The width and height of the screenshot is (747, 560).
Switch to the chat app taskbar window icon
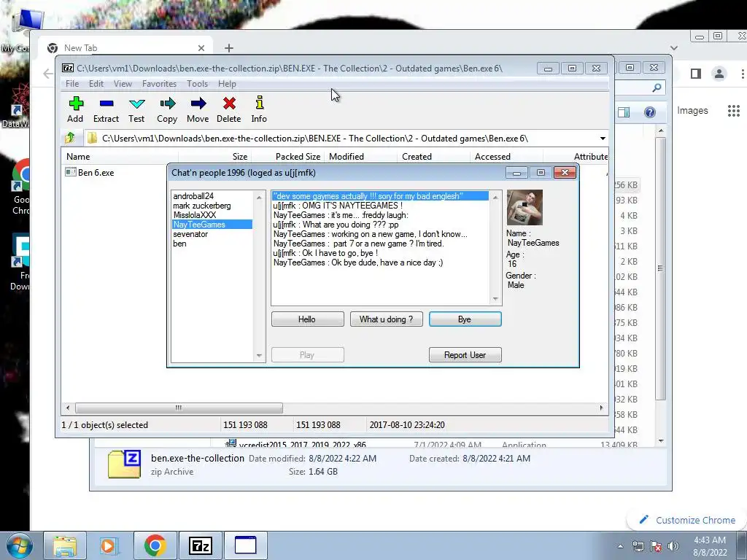pyautogui.click(x=245, y=545)
